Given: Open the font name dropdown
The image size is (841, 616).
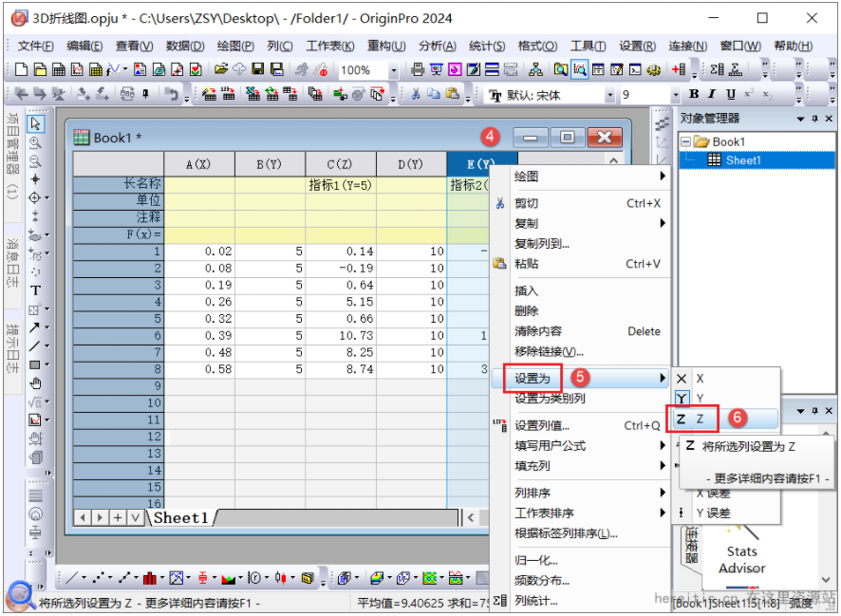Looking at the screenshot, I should pyautogui.click(x=609, y=95).
